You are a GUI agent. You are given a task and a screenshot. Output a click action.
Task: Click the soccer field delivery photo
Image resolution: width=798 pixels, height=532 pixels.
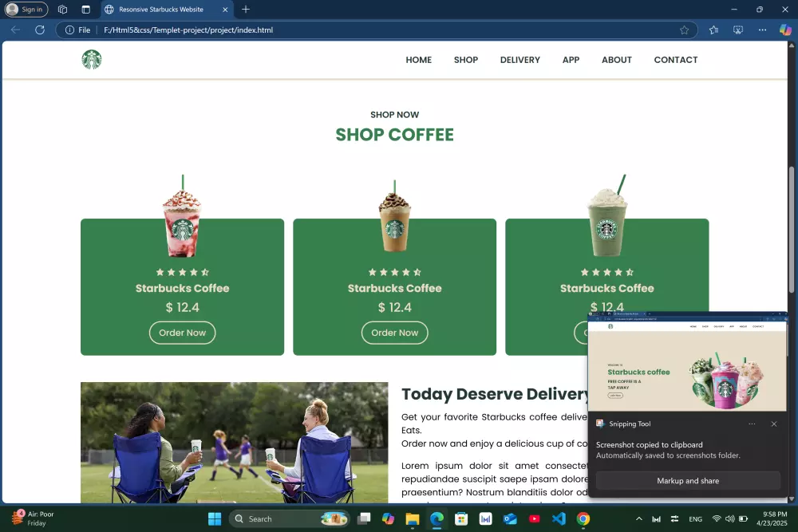[x=234, y=443]
